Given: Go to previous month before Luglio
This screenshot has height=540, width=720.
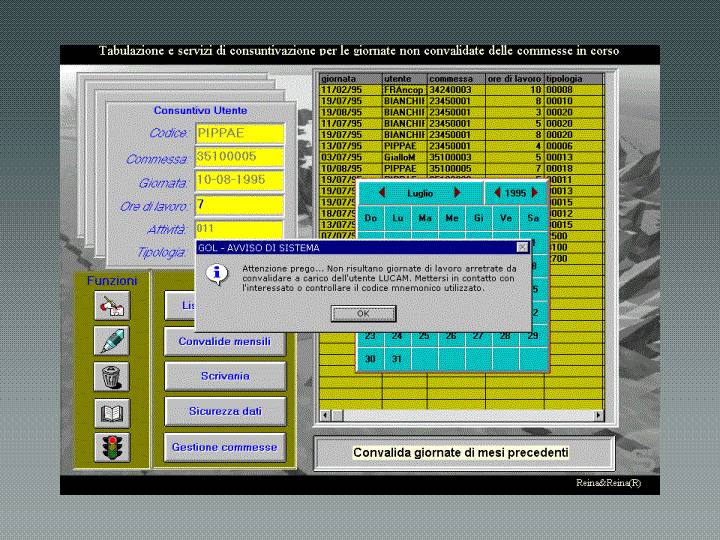Looking at the screenshot, I should pos(381,192).
